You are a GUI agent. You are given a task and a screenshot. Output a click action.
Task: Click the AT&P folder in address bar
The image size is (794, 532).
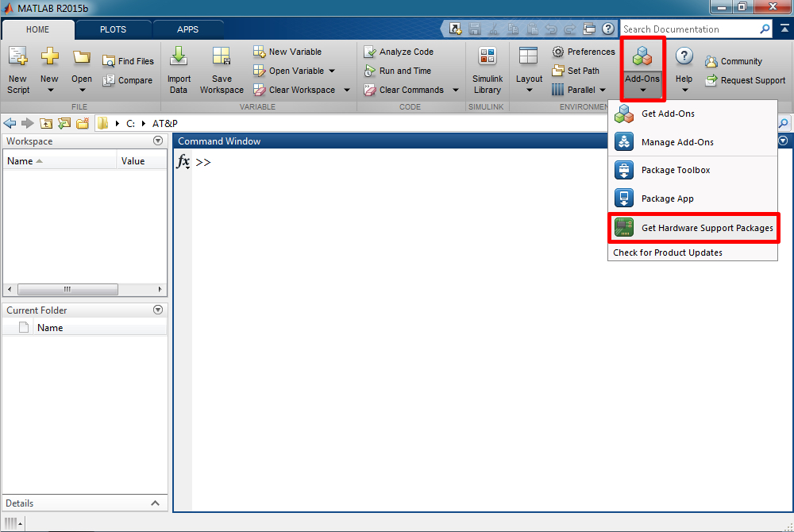[165, 124]
